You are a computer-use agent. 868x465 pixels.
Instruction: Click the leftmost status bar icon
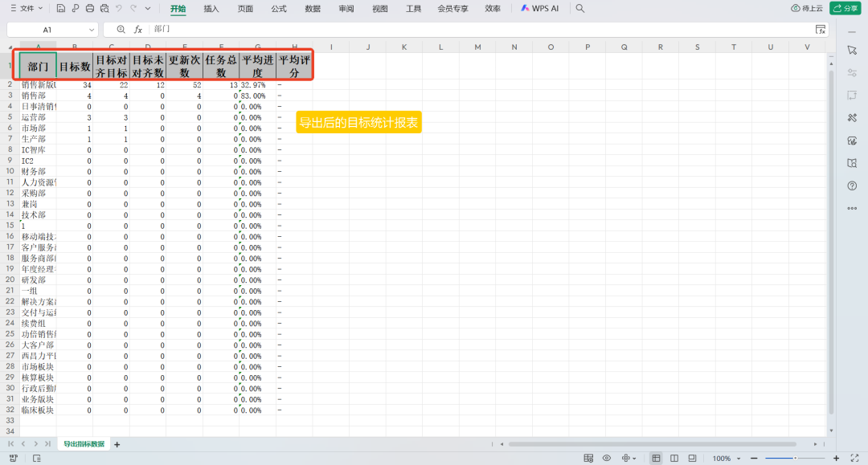(14, 459)
